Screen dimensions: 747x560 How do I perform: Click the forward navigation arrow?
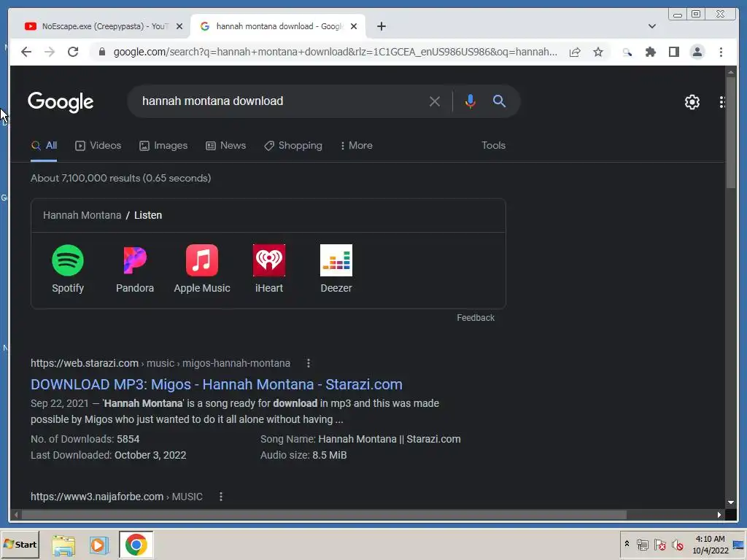tap(50, 52)
